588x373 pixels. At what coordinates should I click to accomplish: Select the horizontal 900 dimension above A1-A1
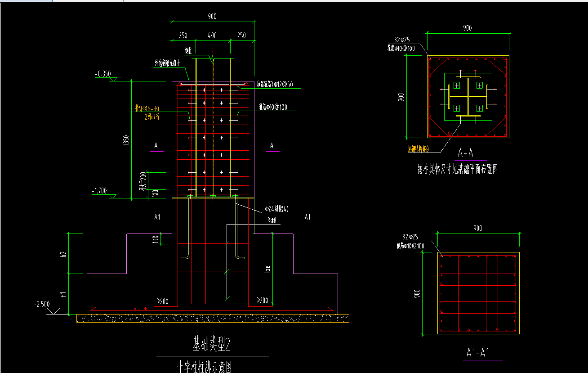coord(478,228)
